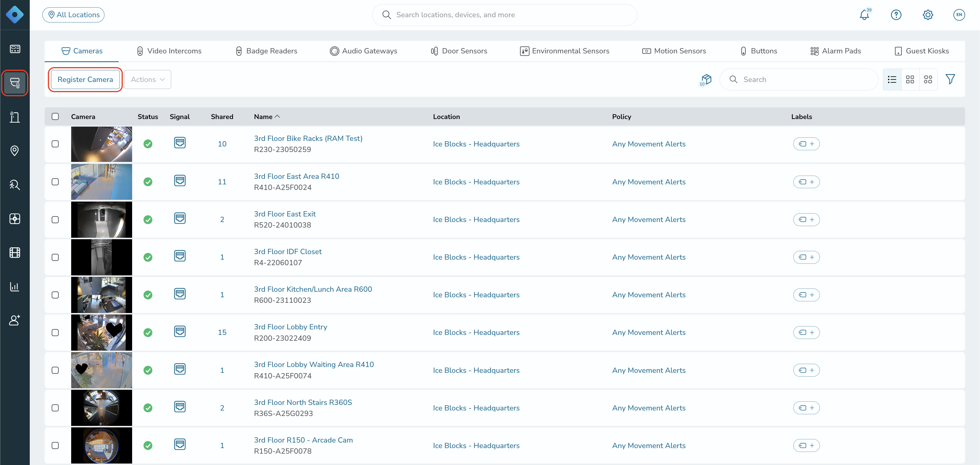Viewport: 980px width, 465px height.
Task: Click signal icon for 3rd Floor North Stairs R360S
Action: [180, 407]
